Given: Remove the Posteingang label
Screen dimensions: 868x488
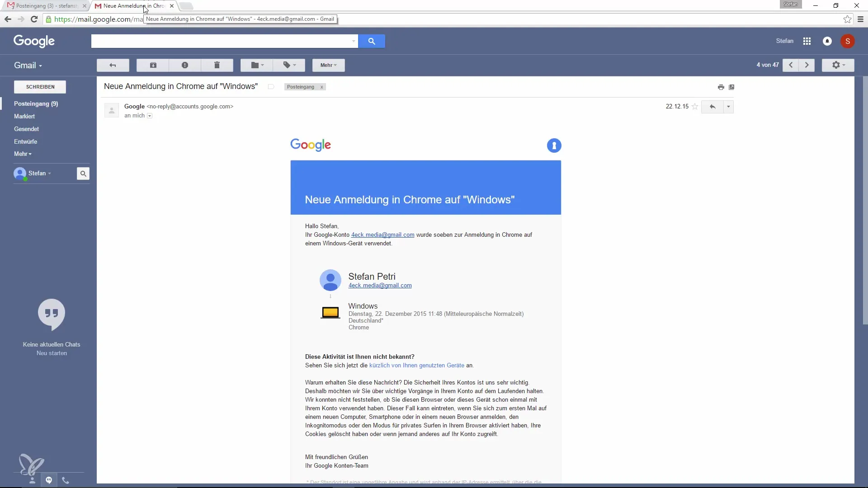Looking at the screenshot, I should pyautogui.click(x=321, y=87).
